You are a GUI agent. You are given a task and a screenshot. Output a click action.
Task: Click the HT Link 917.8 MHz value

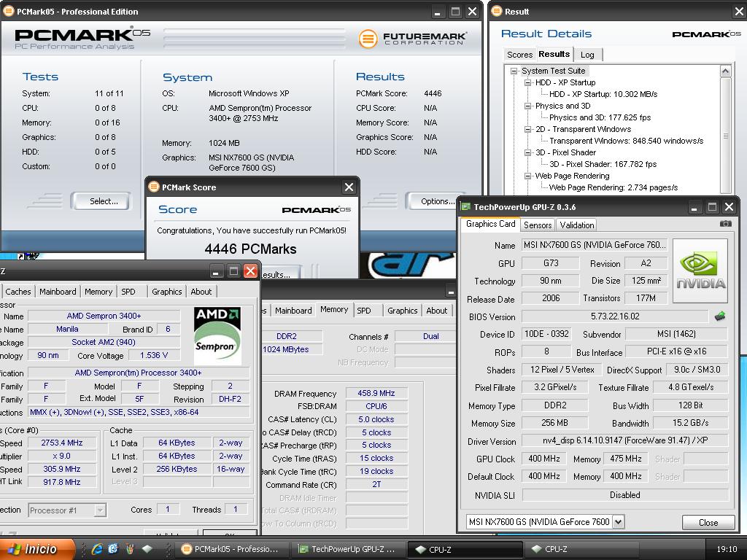click(62, 482)
